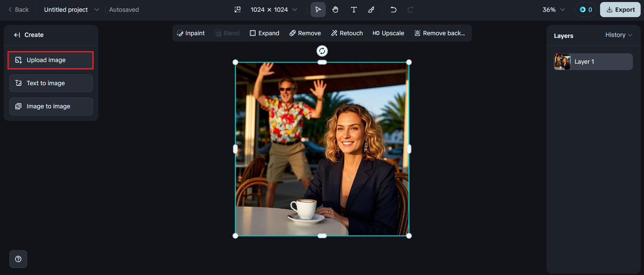Screen dimensions: 644x275
Task: Click the Export button
Action: point(620,10)
